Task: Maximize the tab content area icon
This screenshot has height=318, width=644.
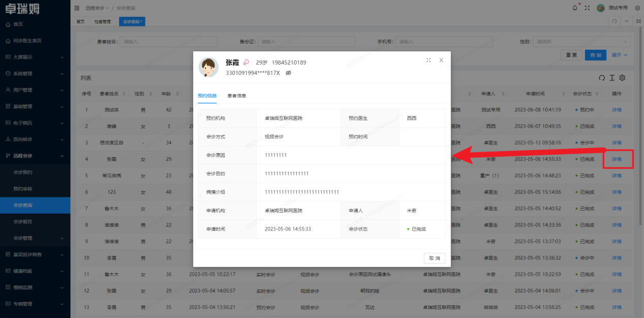Action: (638, 21)
